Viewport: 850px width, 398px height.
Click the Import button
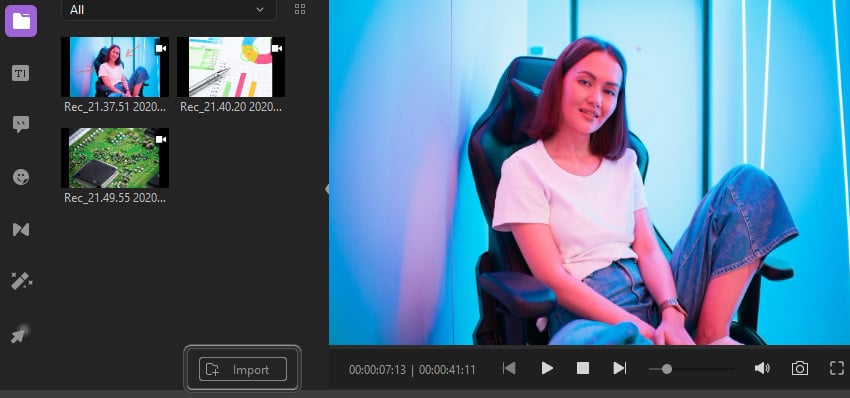(243, 369)
